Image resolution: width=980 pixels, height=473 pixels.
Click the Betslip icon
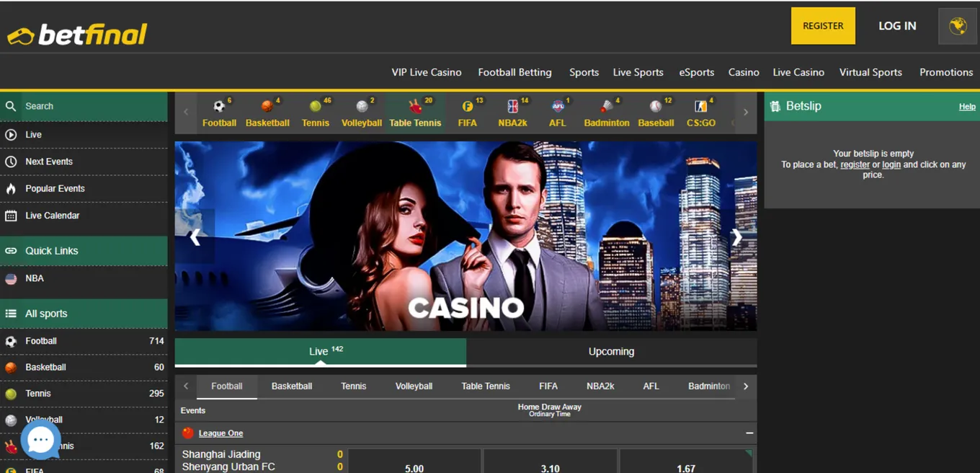click(x=775, y=106)
